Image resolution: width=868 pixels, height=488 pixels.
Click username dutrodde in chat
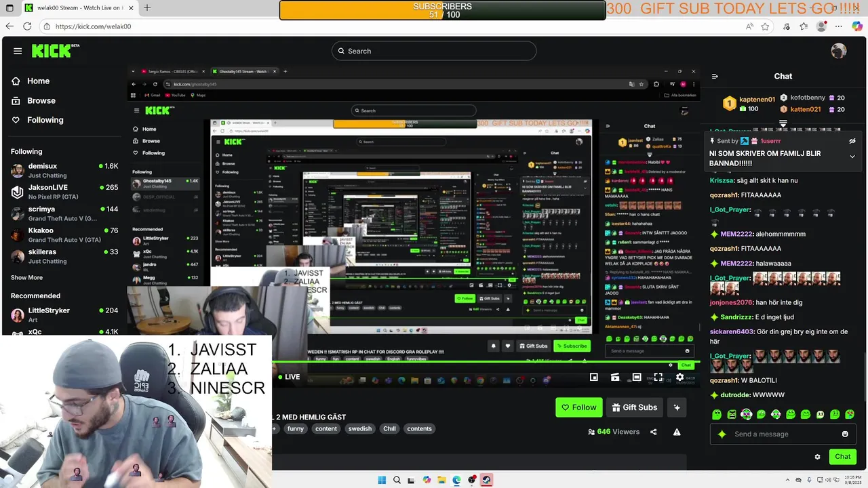(x=734, y=394)
